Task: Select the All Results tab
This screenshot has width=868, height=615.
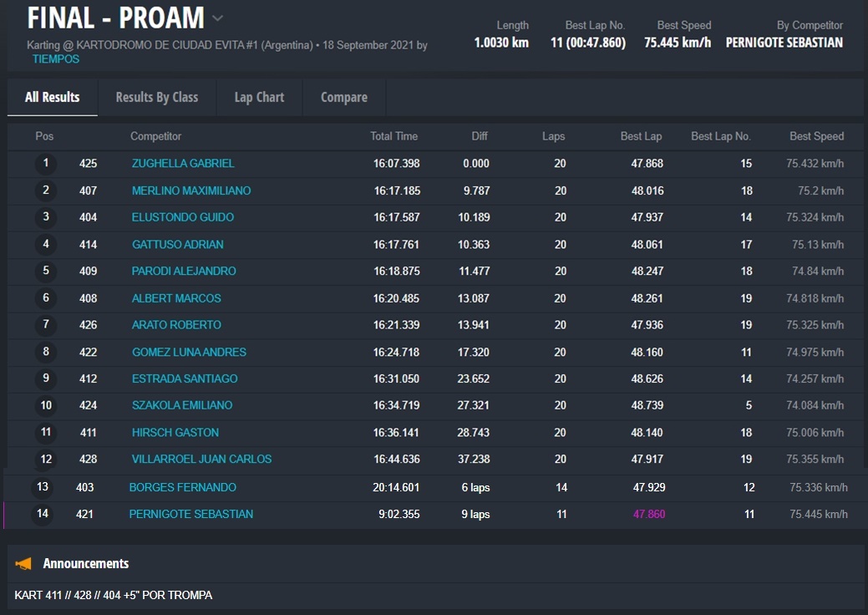Action: tap(53, 97)
